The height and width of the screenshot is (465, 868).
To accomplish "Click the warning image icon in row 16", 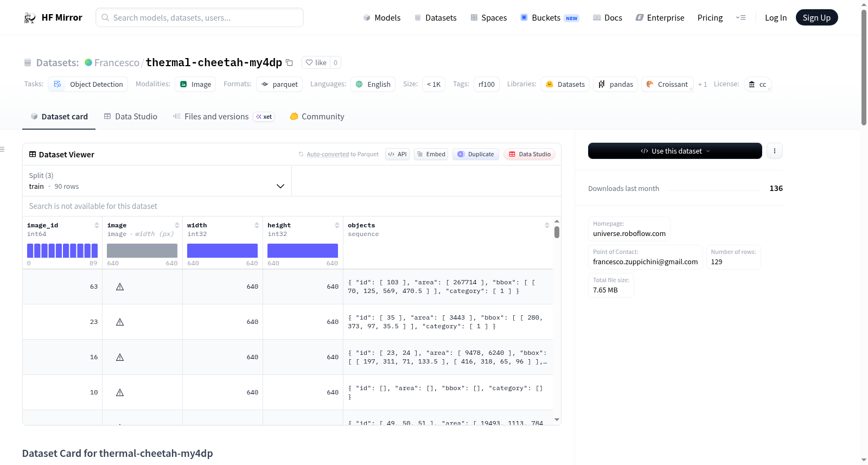I will (120, 357).
